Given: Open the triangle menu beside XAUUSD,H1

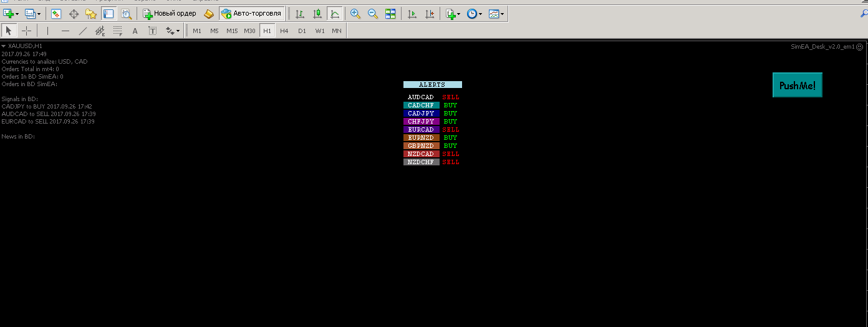Looking at the screenshot, I should 4,46.
